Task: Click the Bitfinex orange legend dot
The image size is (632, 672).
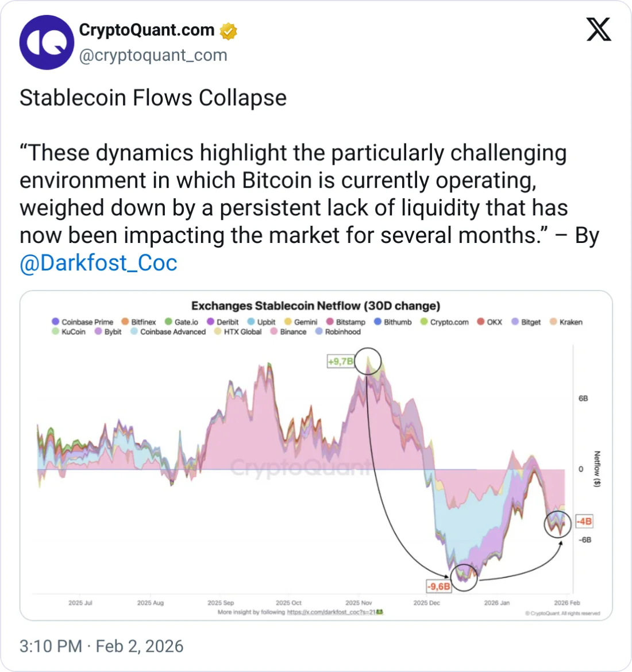Action: click(125, 322)
